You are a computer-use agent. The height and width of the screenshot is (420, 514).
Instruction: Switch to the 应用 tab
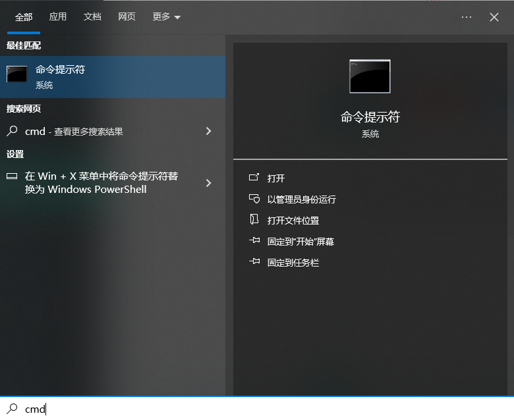point(58,17)
